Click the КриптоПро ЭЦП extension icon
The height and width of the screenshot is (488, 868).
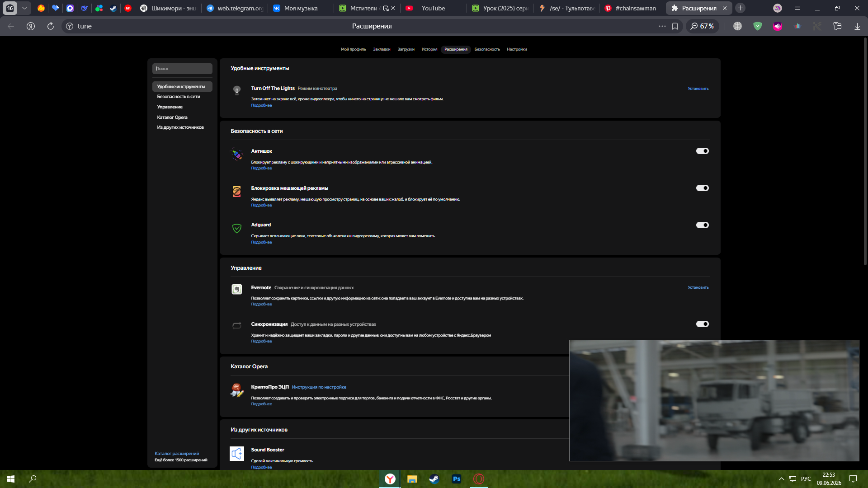[x=237, y=390]
